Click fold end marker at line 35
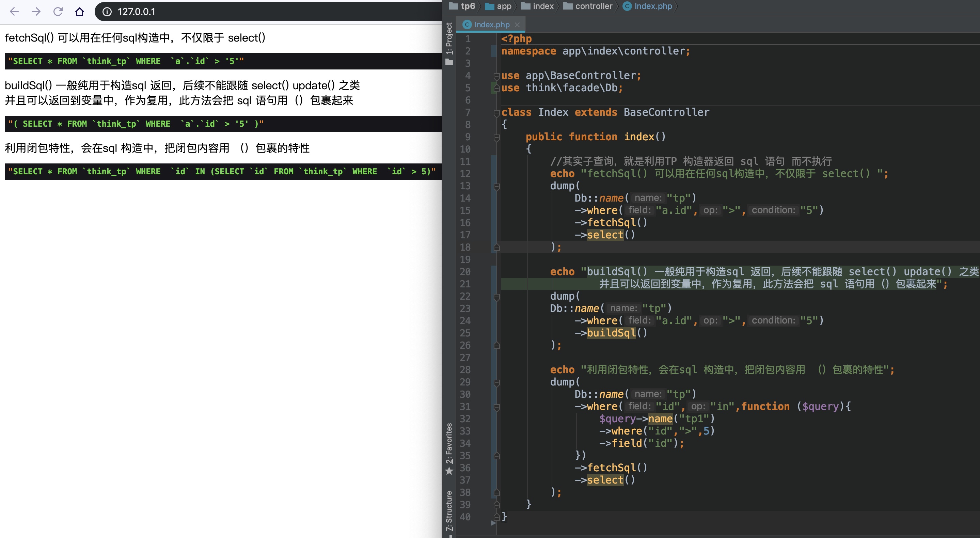 pyautogui.click(x=496, y=456)
